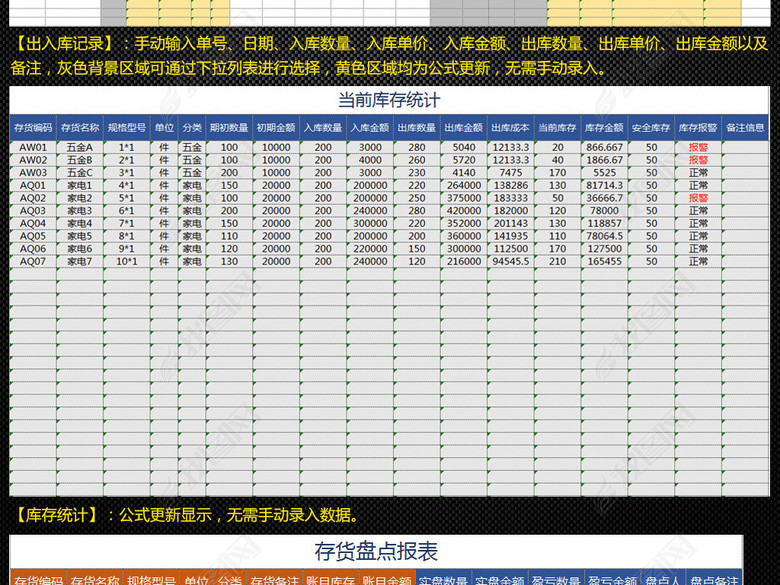Select the spec cell 5*1
Viewport: 780px width, 585px height.
(127, 198)
